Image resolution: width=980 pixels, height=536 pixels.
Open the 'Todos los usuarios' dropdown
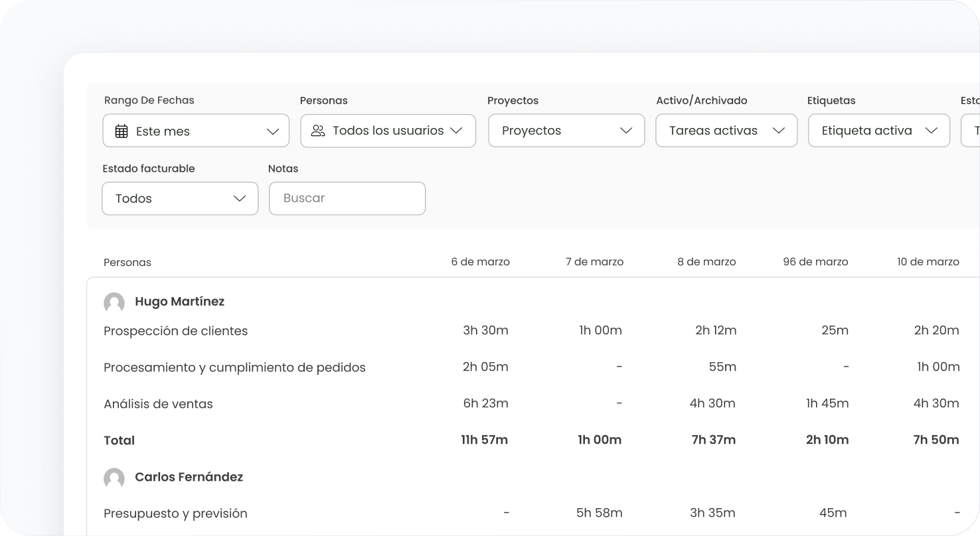pos(388,131)
